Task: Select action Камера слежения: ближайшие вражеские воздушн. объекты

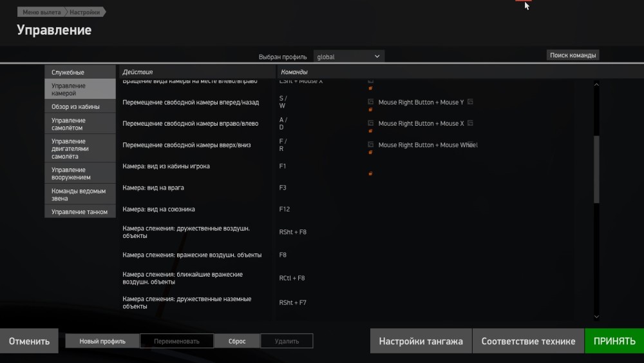Action: 183,278
